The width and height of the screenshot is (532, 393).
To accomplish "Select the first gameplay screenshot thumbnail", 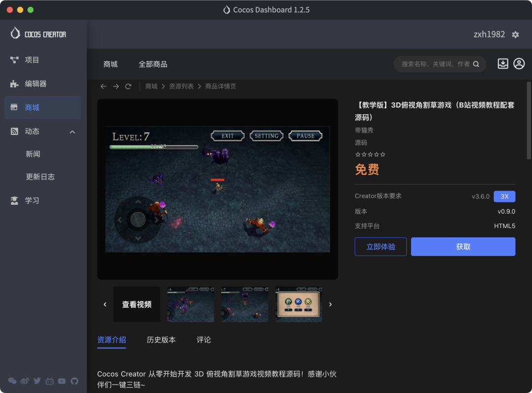I will point(191,304).
